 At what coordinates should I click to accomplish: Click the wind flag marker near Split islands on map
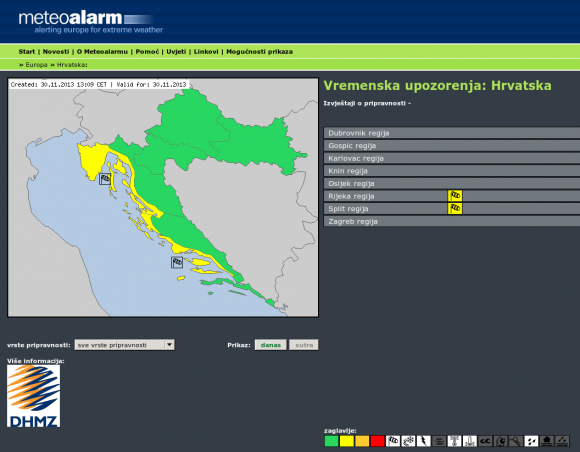[177, 262]
